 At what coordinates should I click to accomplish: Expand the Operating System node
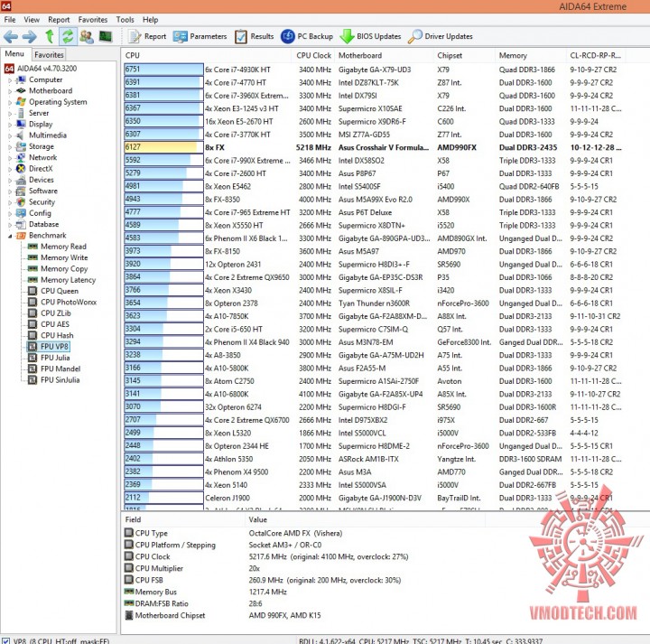click(10, 102)
